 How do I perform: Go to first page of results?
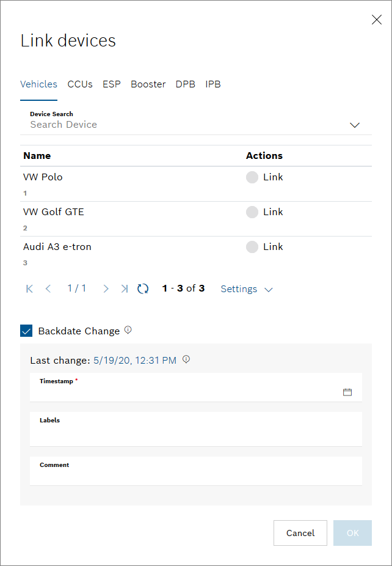tap(29, 289)
